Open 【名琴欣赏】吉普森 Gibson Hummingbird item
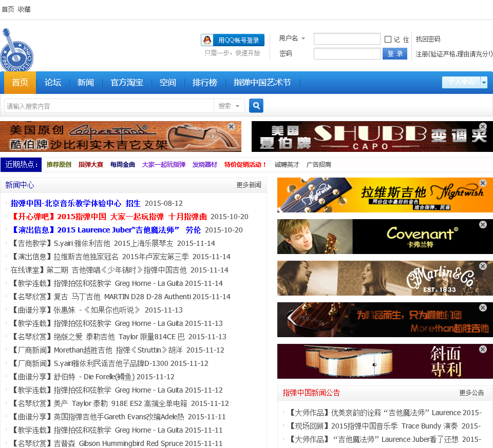 click(x=97, y=443)
